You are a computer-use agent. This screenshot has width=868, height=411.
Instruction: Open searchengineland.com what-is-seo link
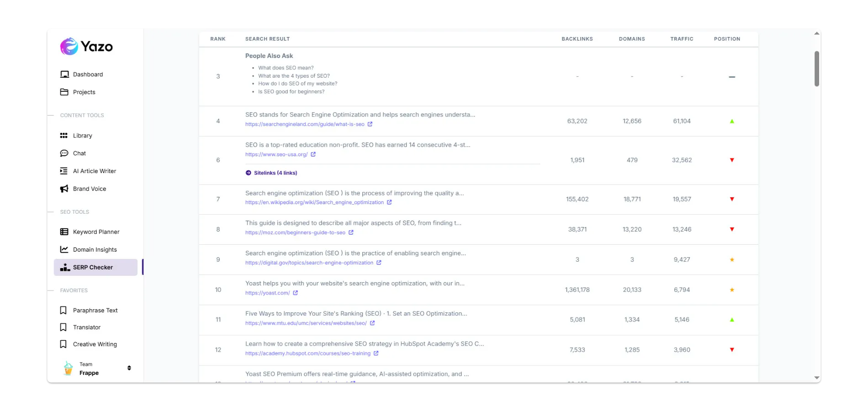[305, 124]
